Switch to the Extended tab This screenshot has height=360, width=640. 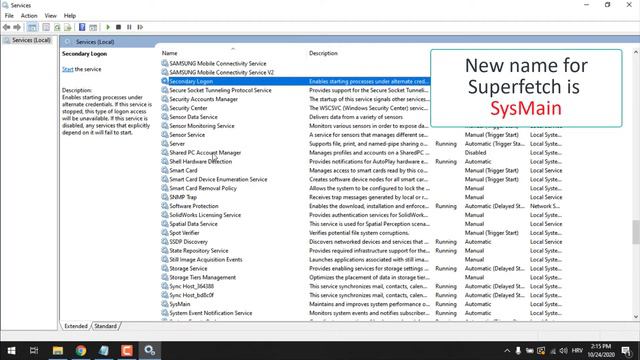pyautogui.click(x=76, y=326)
